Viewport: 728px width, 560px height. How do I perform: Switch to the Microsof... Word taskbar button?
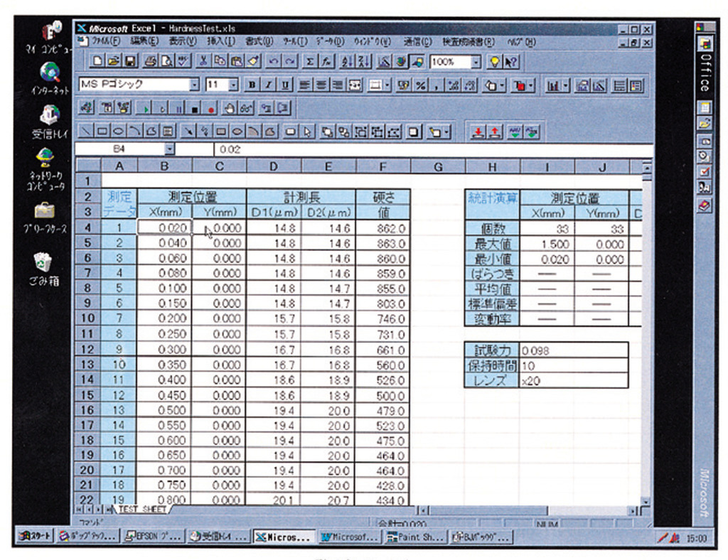350,537
